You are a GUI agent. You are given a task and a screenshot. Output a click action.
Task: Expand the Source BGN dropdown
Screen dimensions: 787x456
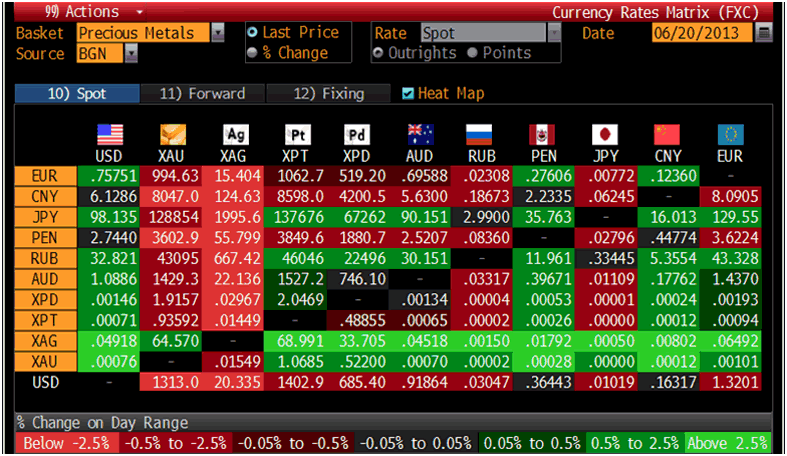[x=131, y=53]
